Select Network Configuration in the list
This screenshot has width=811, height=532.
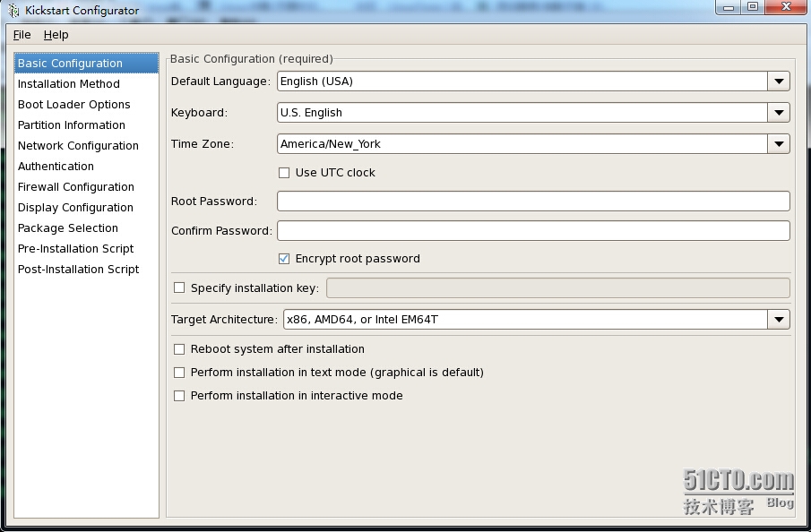pyautogui.click(x=86, y=146)
